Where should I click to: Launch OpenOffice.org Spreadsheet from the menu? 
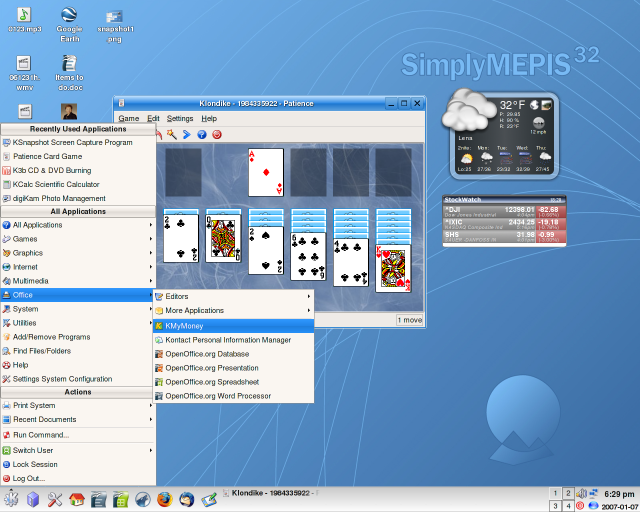pyautogui.click(x=233, y=382)
